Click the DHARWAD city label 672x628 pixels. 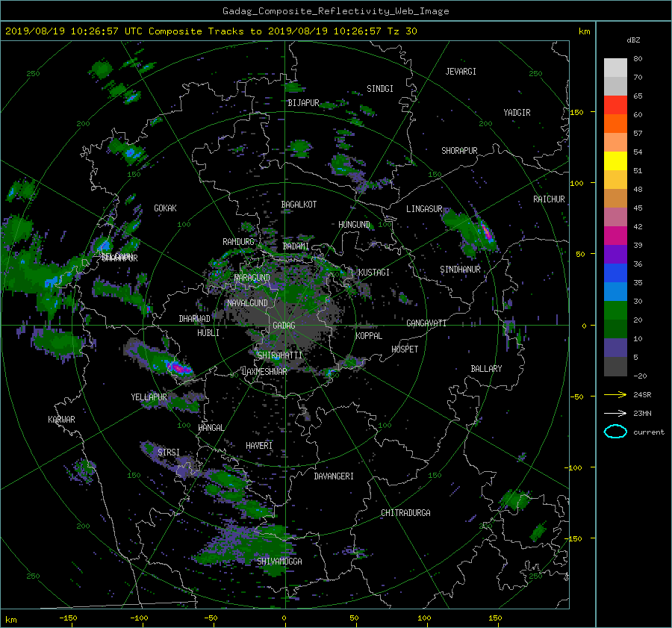point(194,319)
